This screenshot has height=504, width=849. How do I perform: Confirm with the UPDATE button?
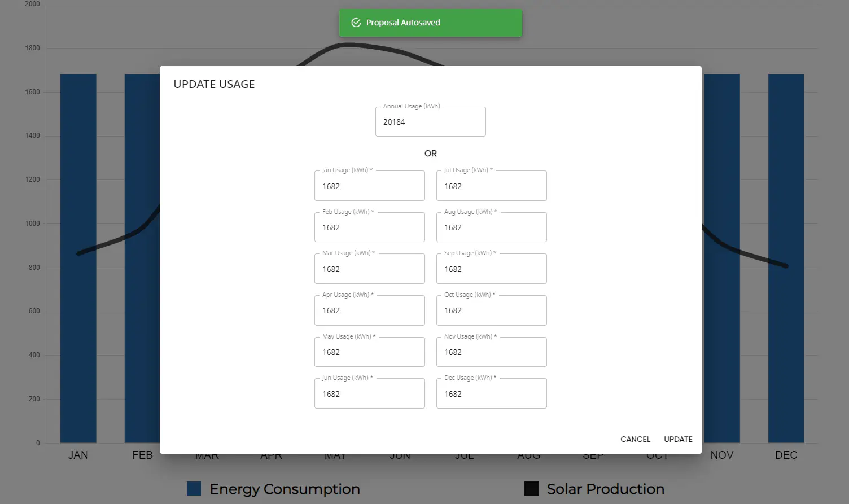click(x=678, y=439)
